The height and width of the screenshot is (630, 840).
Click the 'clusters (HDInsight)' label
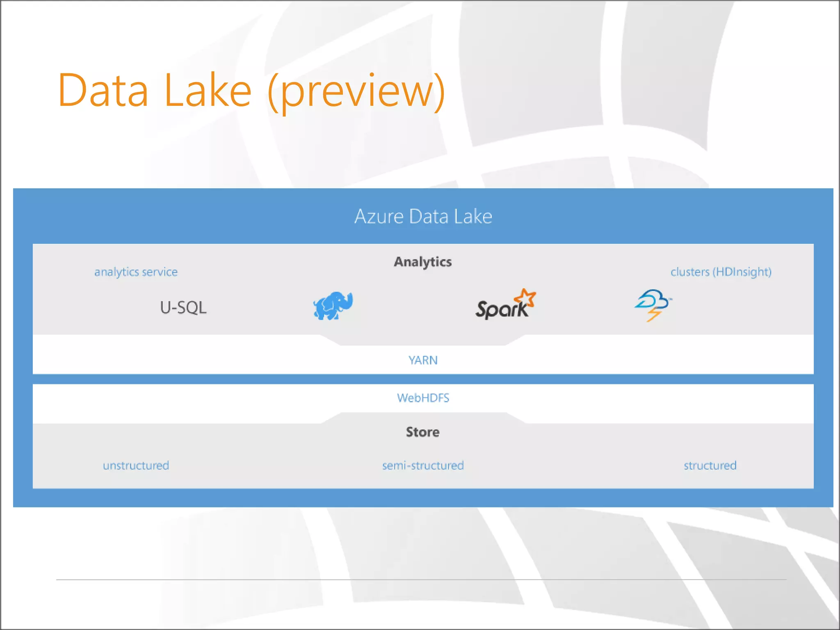(721, 272)
